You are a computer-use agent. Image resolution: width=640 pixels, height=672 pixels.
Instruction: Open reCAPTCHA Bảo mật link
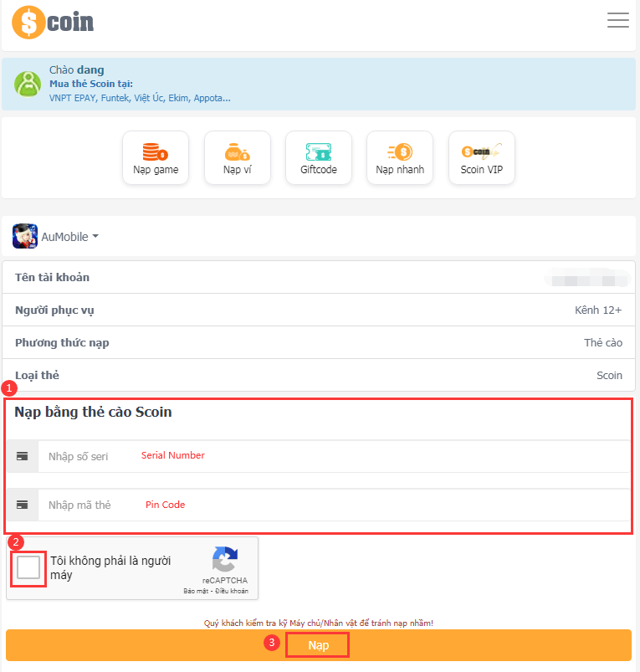point(196,591)
